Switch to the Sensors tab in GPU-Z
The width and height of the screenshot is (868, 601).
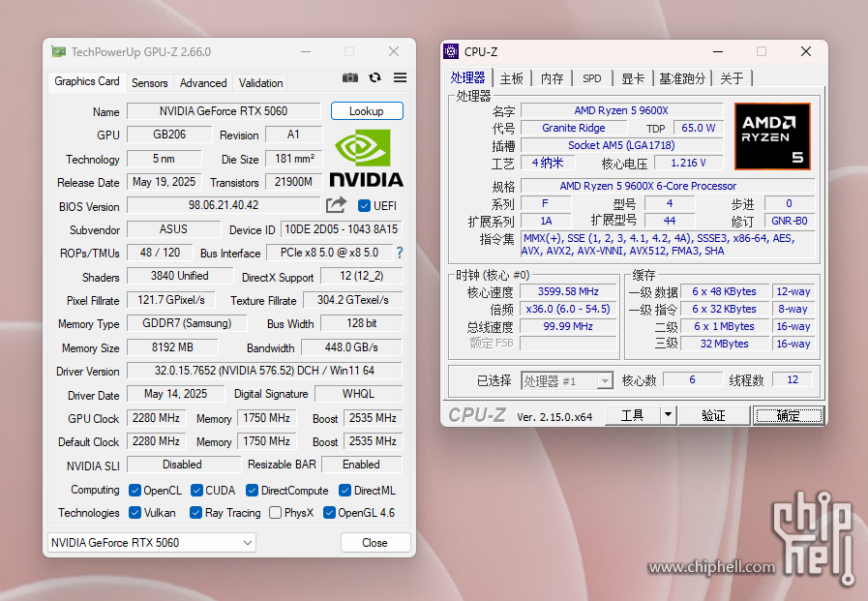click(149, 83)
